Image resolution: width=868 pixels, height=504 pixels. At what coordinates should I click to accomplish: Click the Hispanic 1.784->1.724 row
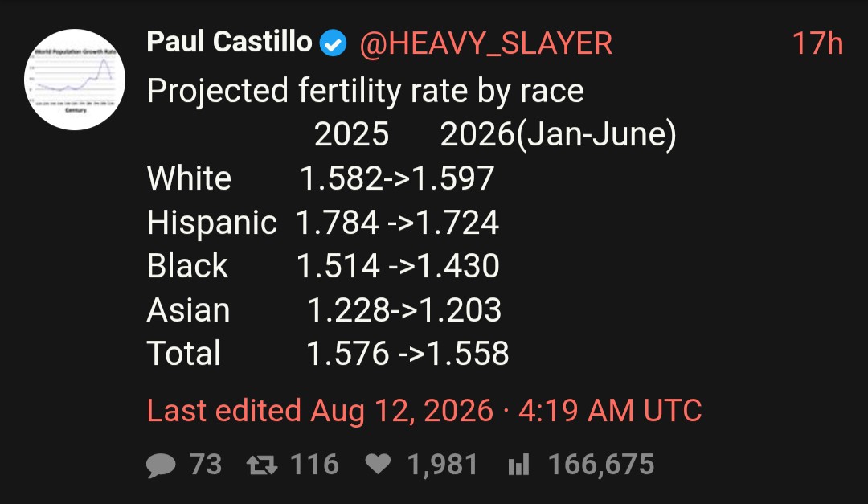pos(323,222)
